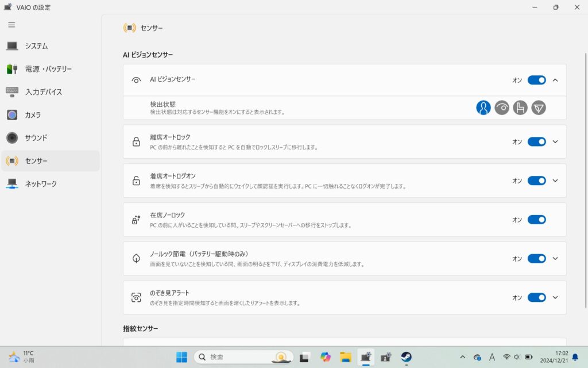This screenshot has width=588, height=368.
Task: Select サウンド in the sidebar
Action: (x=36, y=138)
